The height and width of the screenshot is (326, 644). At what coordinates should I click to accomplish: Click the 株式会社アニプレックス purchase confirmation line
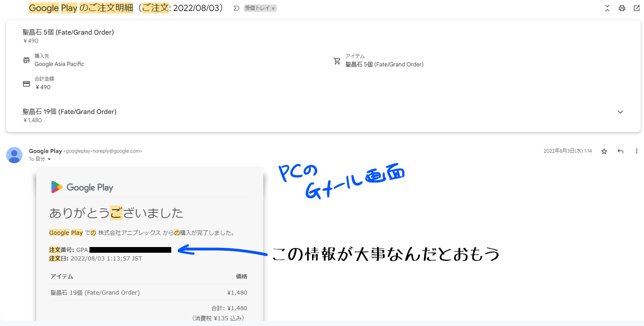point(142,233)
